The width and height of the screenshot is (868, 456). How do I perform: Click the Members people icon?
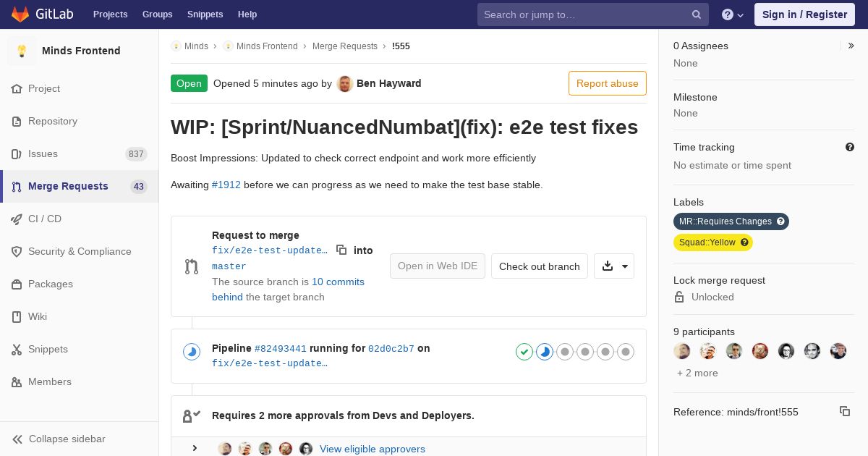(x=17, y=381)
